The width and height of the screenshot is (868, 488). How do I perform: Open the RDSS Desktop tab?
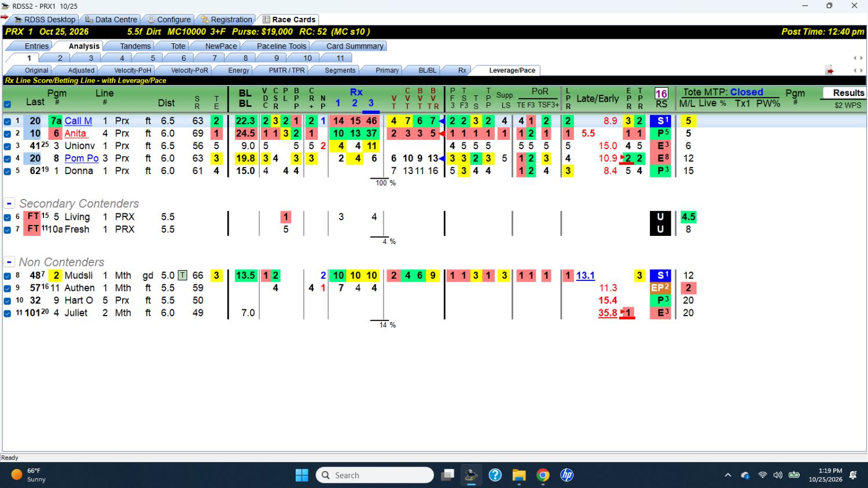point(45,19)
